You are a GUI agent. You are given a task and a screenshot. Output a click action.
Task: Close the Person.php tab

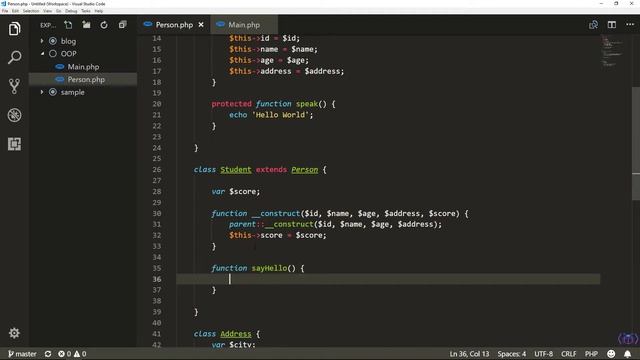pos(201,25)
